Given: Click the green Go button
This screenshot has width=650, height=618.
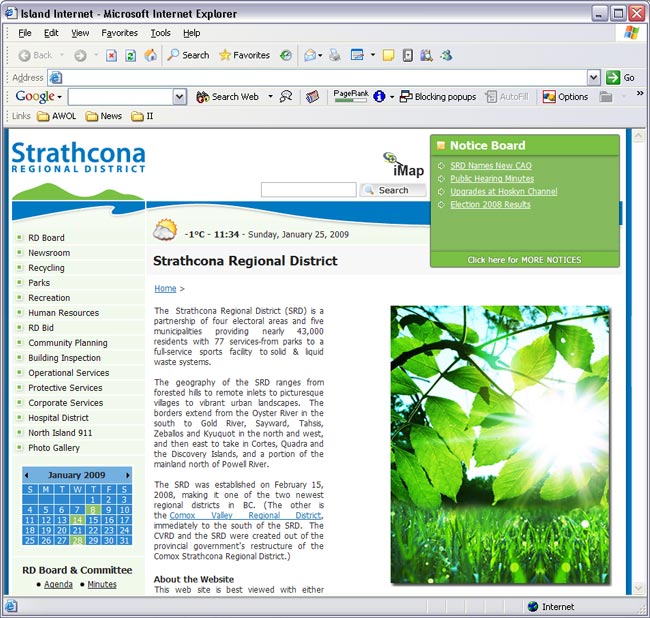Looking at the screenshot, I should point(620,78).
